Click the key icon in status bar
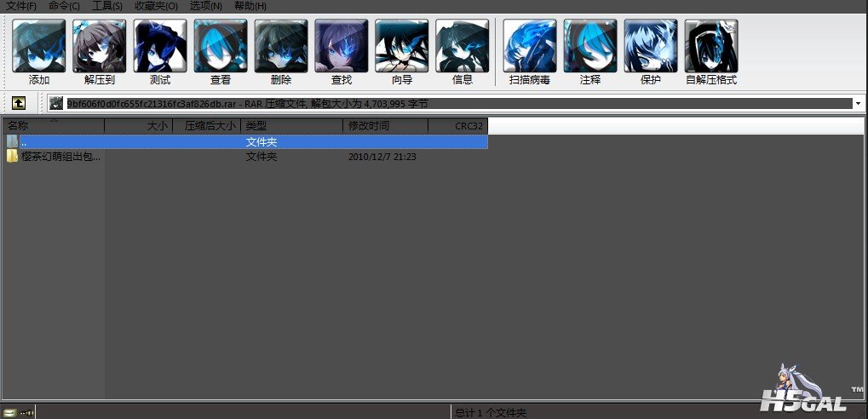 point(26,412)
